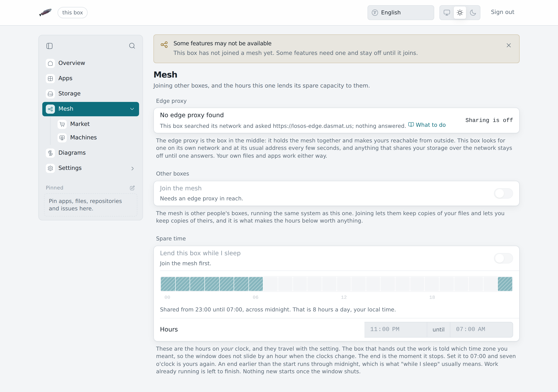Click Sign out
This screenshot has height=392, width=558.
(x=502, y=12)
